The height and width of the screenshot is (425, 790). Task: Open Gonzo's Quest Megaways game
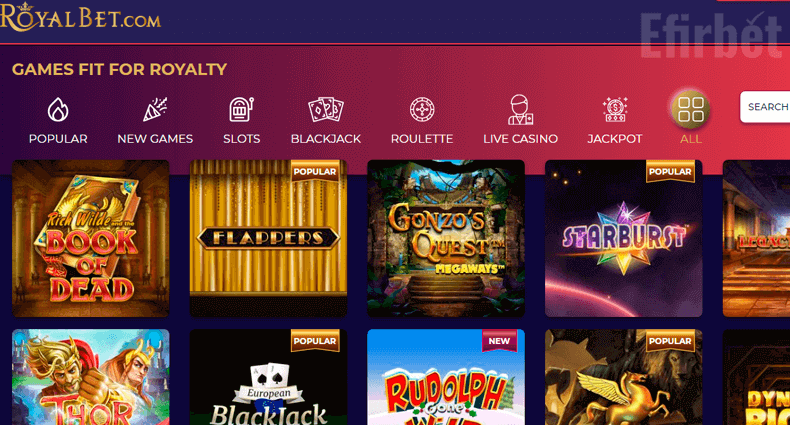446,239
